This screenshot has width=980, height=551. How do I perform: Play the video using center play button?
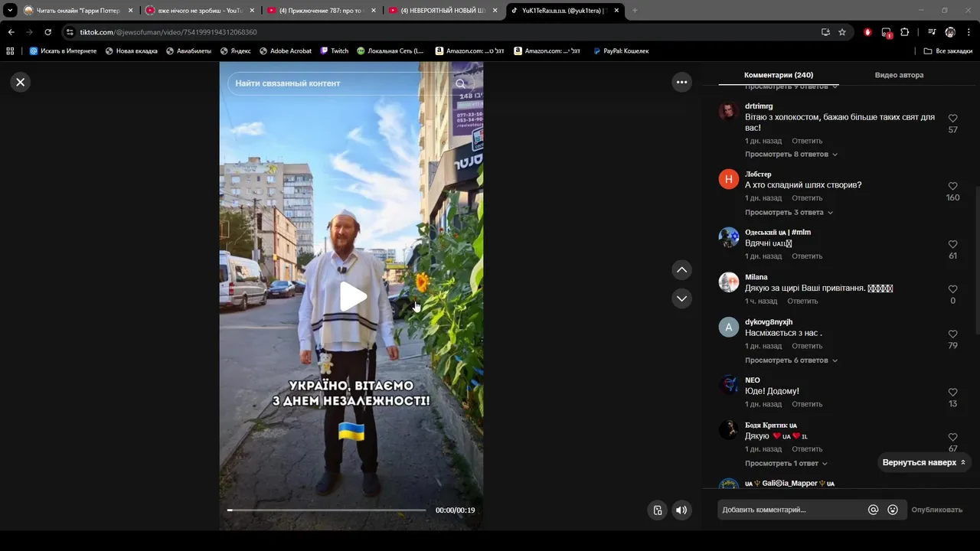pos(352,297)
